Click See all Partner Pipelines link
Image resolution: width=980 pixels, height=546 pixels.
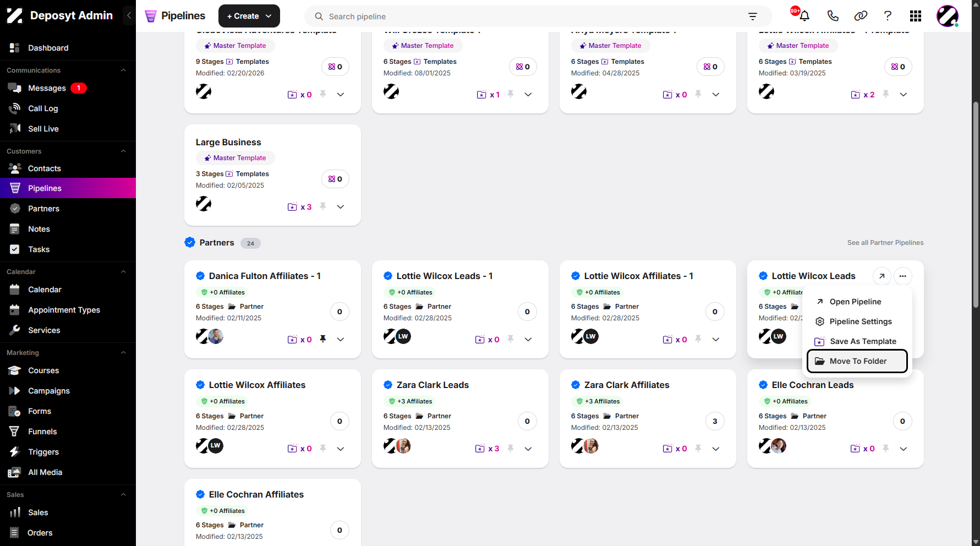tap(885, 243)
